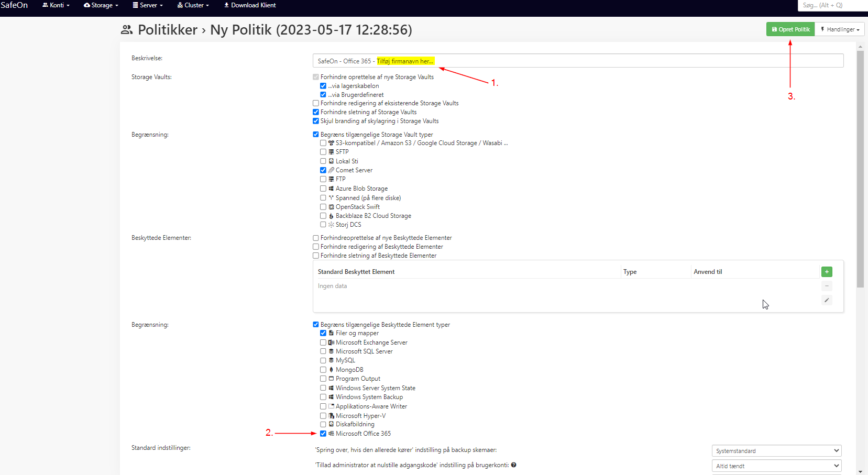The width and height of the screenshot is (868, 475).
Task: Click the help icon beside adgangskode setting
Action: coord(513,465)
